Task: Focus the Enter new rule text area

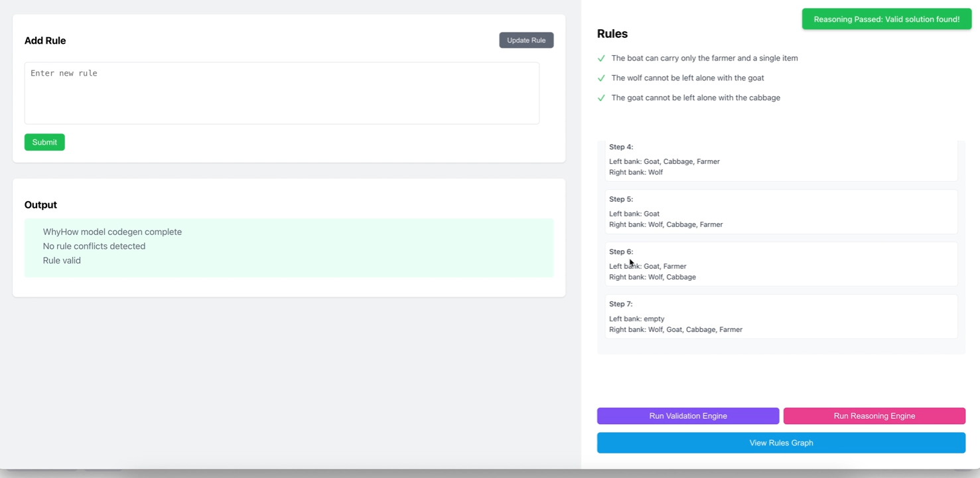Action: click(281, 93)
